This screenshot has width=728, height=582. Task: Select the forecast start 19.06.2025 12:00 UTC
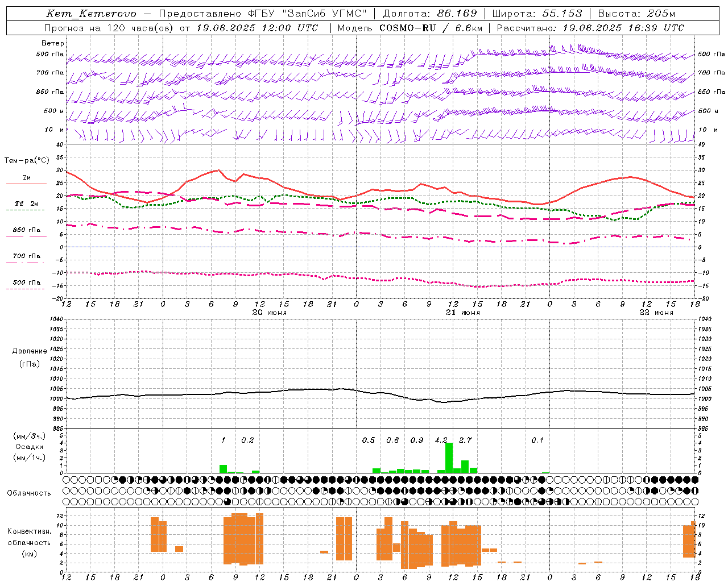tap(257, 28)
